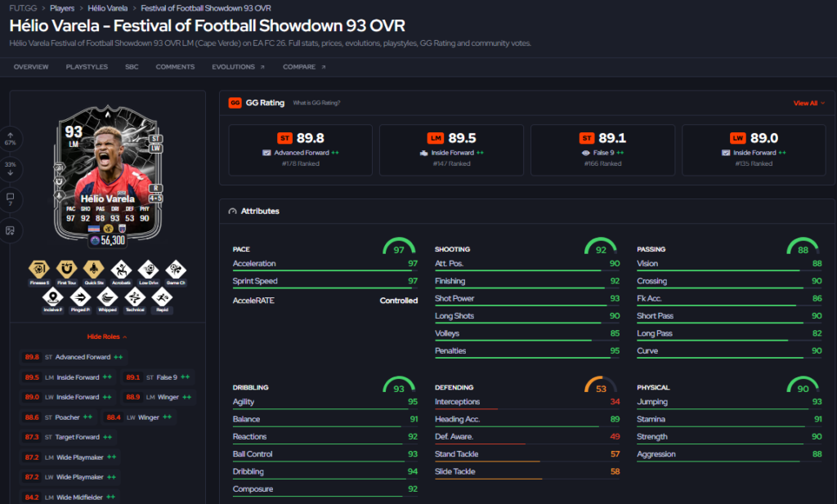The height and width of the screenshot is (504, 837).
Task: Open the comments bubble icon in the sidebar
Action: tap(10, 199)
